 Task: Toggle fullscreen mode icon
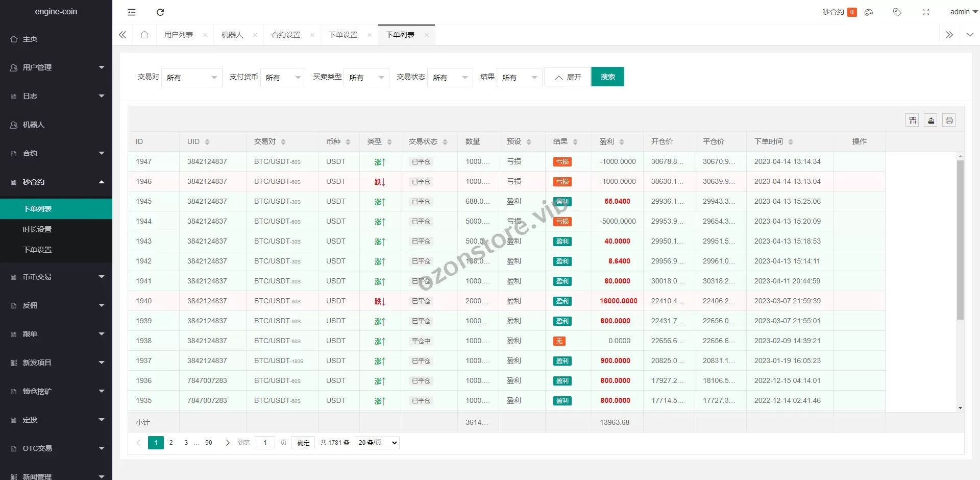click(926, 12)
